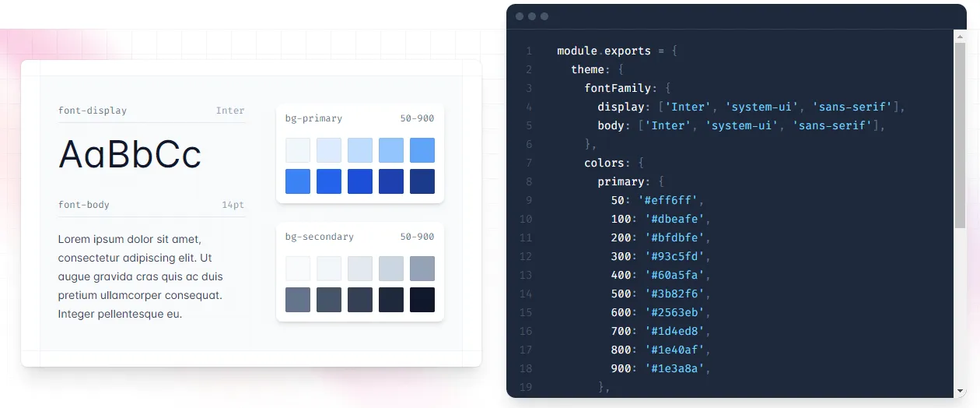Viewport: 980px width, 408px height.
Task: Click the code editor's vertical scrollbar thumb
Action: [960, 135]
